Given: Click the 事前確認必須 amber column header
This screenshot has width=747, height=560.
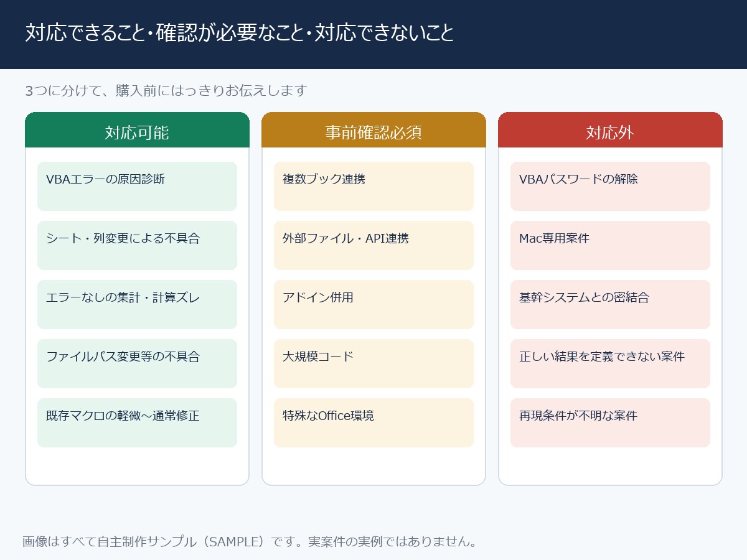Looking at the screenshot, I should pyautogui.click(x=374, y=130).
